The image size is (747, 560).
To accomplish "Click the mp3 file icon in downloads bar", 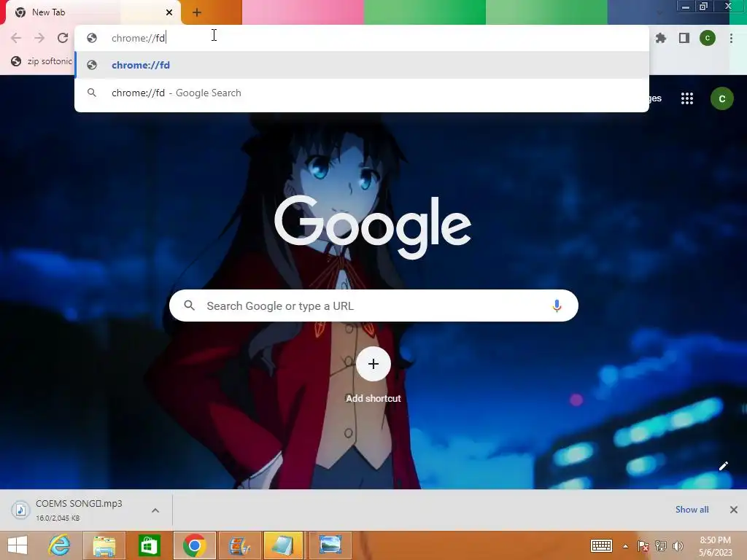I will (x=20, y=510).
